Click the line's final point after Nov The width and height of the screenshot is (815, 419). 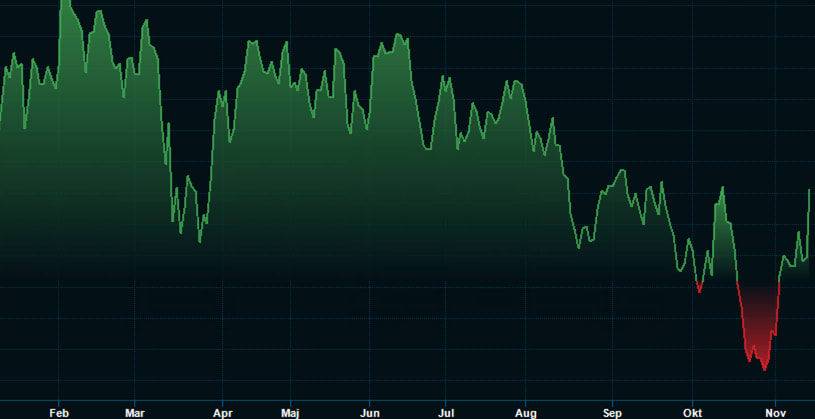click(809, 189)
